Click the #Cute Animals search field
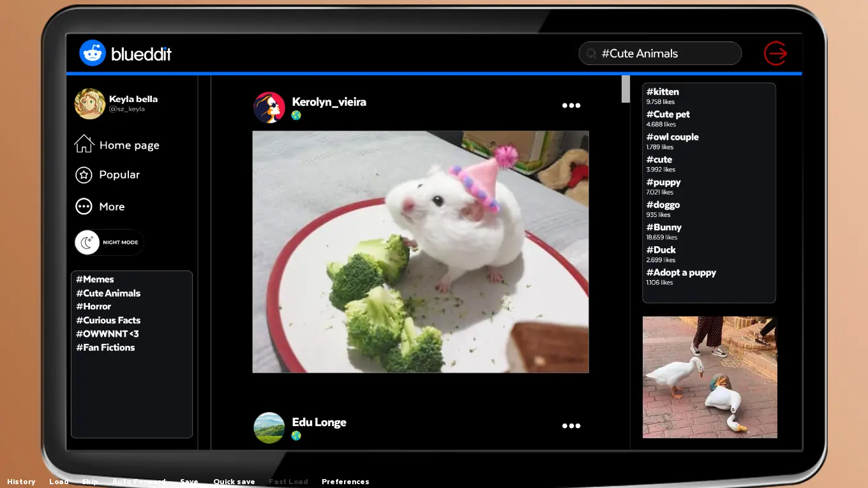Screen dimensions: 868x488 660,54
